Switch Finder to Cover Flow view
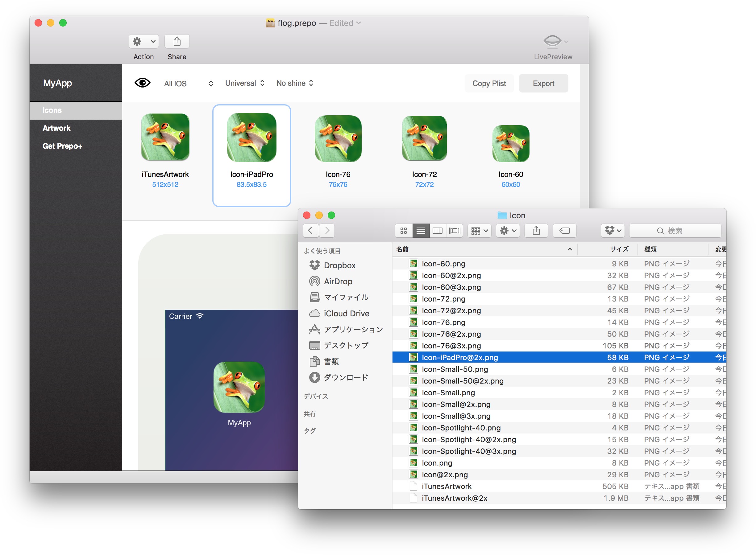 coord(455,230)
